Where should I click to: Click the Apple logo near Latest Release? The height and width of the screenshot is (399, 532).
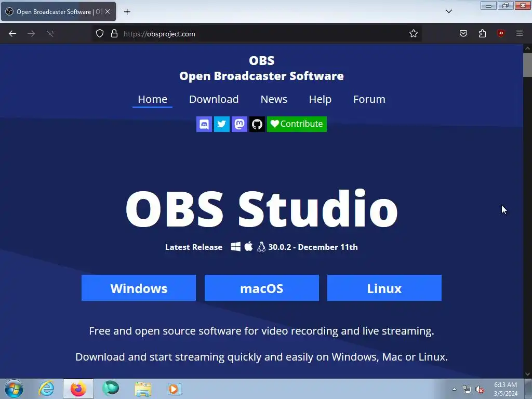(x=249, y=246)
